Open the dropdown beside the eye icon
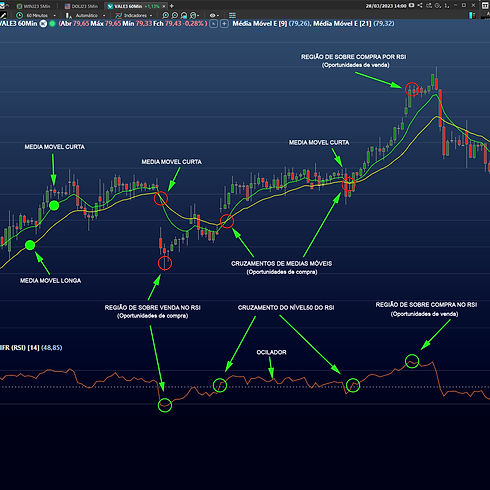Screen dimensions: 490x490 218,16
